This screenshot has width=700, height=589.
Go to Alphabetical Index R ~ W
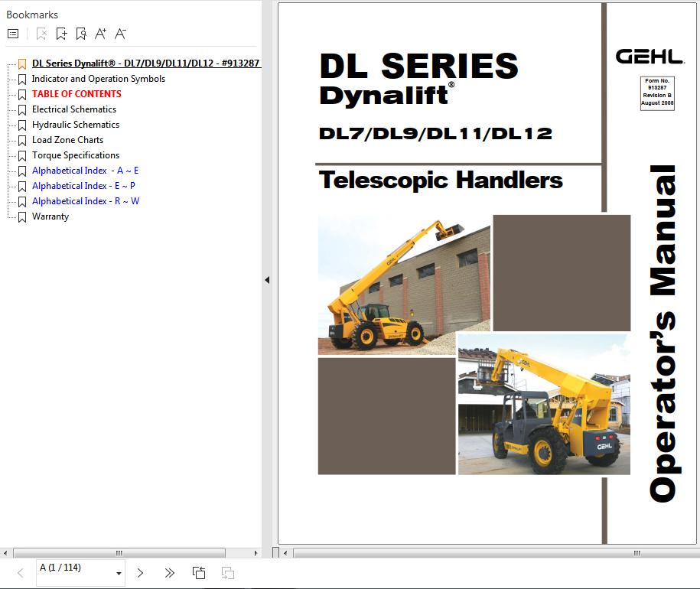(86, 201)
